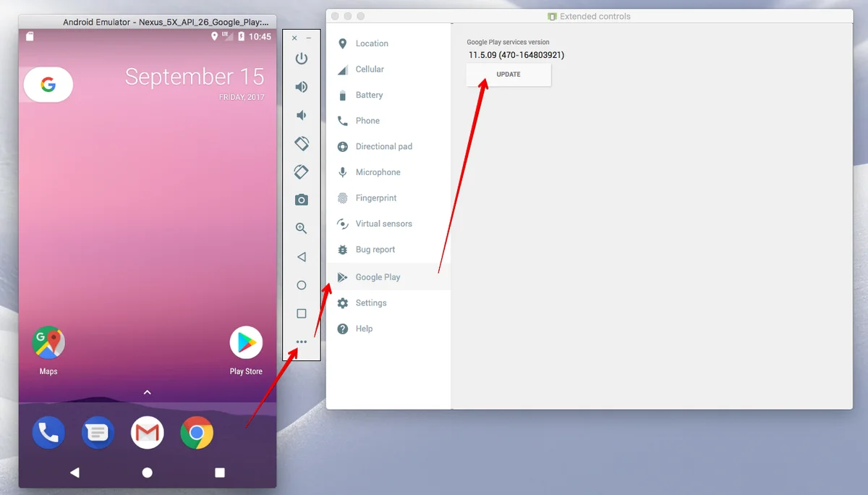Tap the Android recents navigation button

coord(220,473)
